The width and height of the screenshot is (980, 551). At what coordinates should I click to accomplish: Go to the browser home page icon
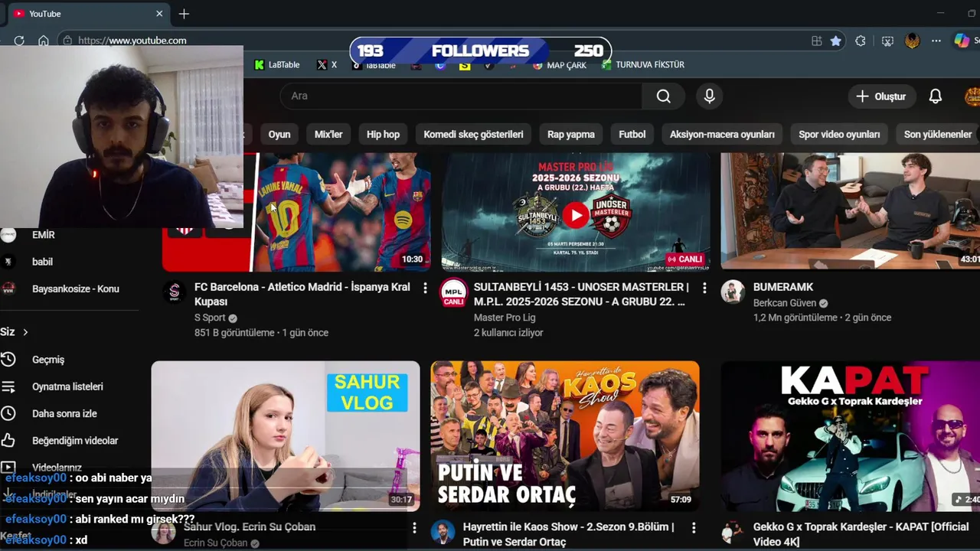coord(44,41)
